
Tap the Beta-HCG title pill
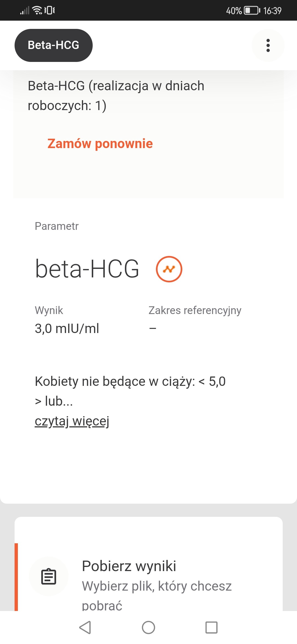pos(54,45)
